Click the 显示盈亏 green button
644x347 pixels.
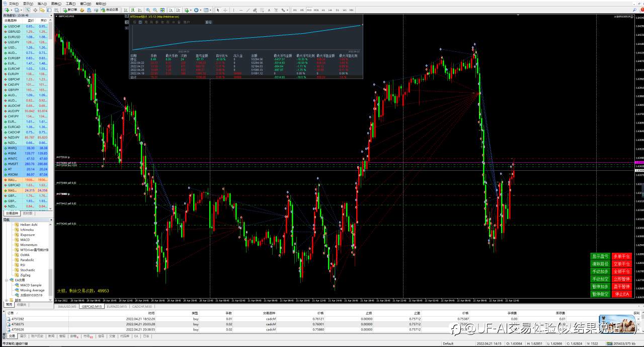600,256
